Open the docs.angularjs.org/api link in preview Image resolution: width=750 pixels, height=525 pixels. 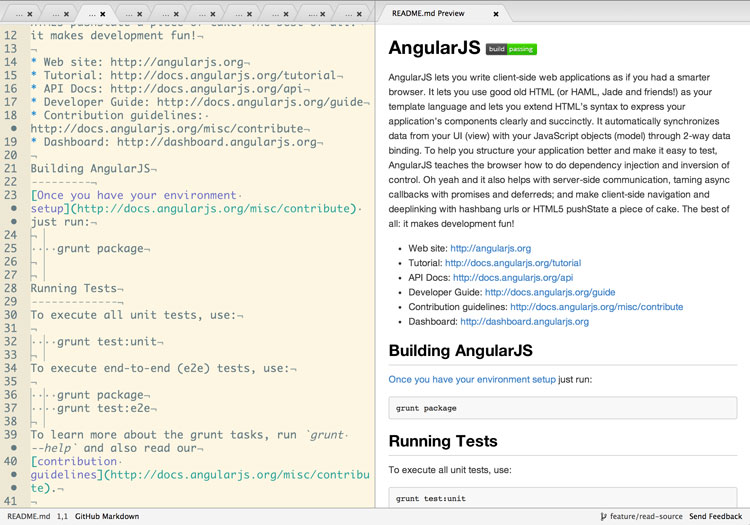[513, 278]
